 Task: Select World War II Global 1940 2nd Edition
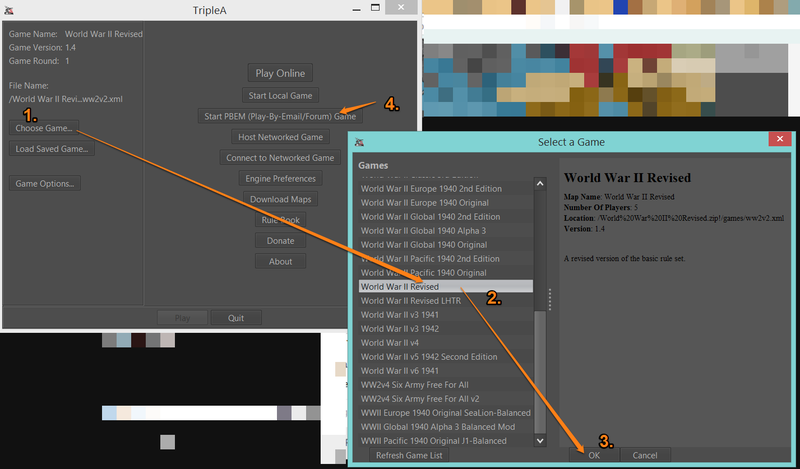pyautogui.click(x=446, y=217)
